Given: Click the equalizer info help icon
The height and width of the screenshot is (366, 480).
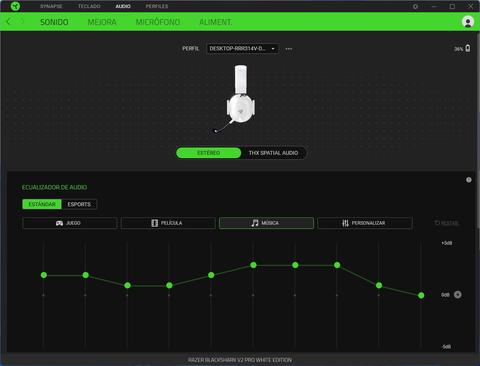Looking at the screenshot, I should pyautogui.click(x=469, y=180).
